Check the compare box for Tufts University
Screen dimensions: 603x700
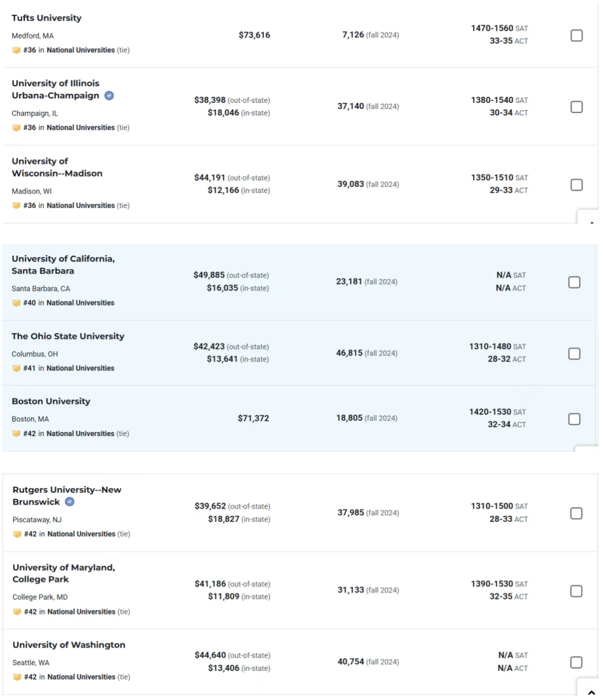pyautogui.click(x=576, y=35)
